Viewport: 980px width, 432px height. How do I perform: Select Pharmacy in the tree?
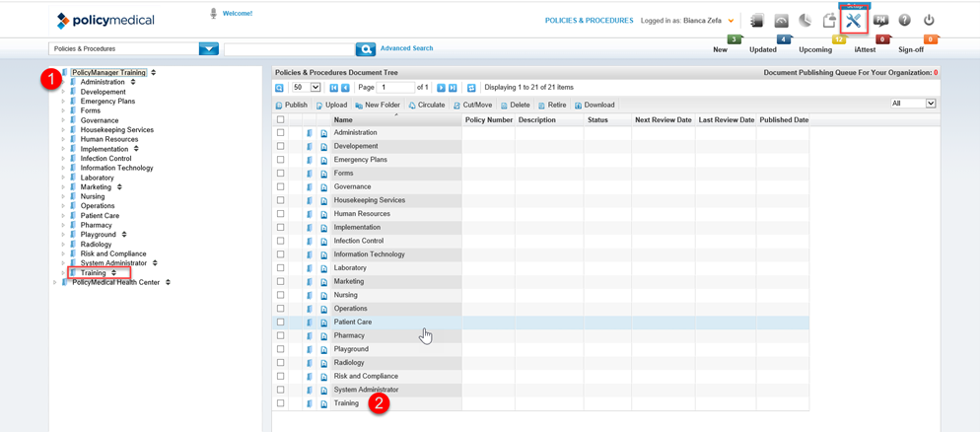click(x=97, y=225)
